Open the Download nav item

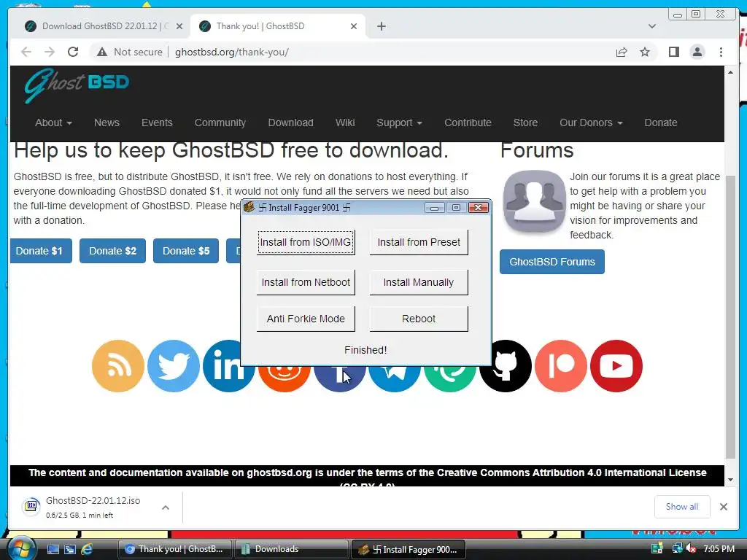290,122
